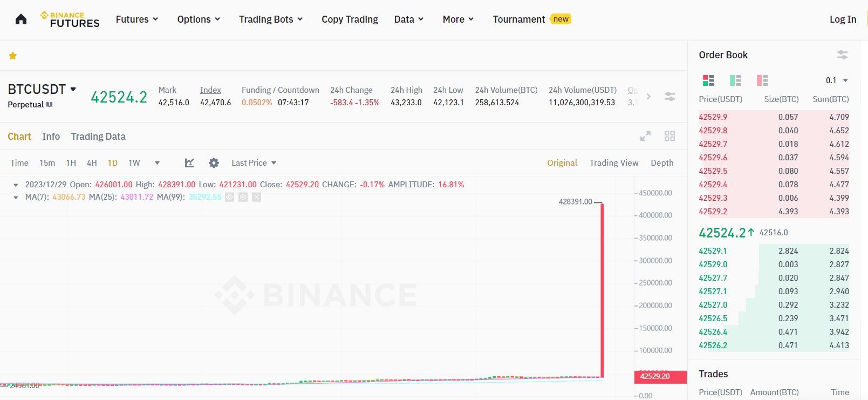This screenshot has height=400, width=868.
Task: Show only bids in the order book
Action: (x=735, y=80)
